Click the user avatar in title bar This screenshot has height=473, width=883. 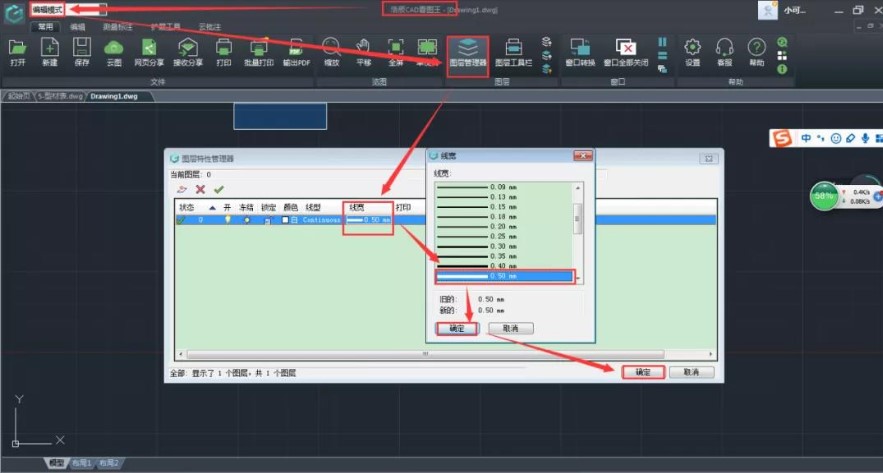(x=768, y=10)
